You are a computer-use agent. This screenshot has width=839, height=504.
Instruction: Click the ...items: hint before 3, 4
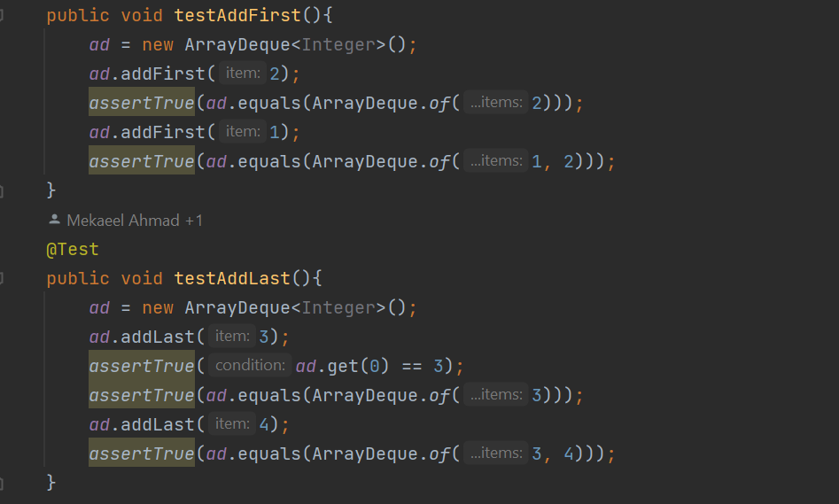(495, 454)
